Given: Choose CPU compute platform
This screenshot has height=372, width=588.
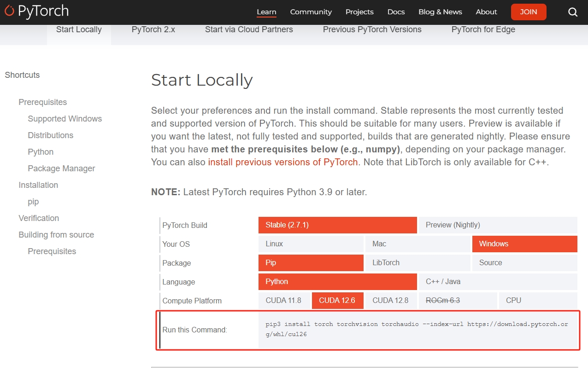Looking at the screenshot, I should (538, 301).
